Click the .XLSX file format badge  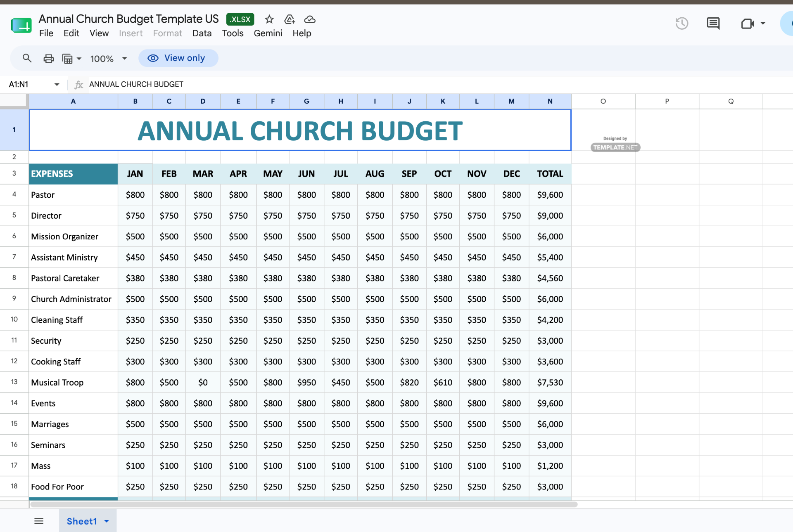click(x=240, y=19)
